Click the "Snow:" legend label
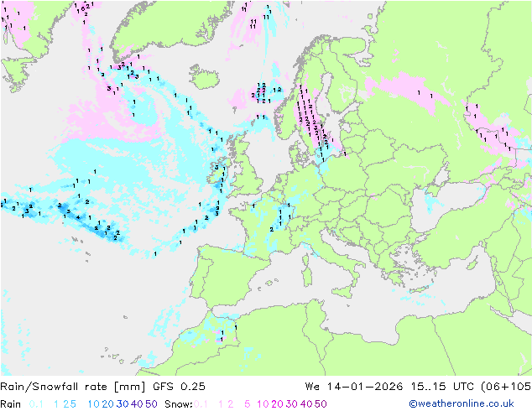532x411 pixels. (x=179, y=404)
